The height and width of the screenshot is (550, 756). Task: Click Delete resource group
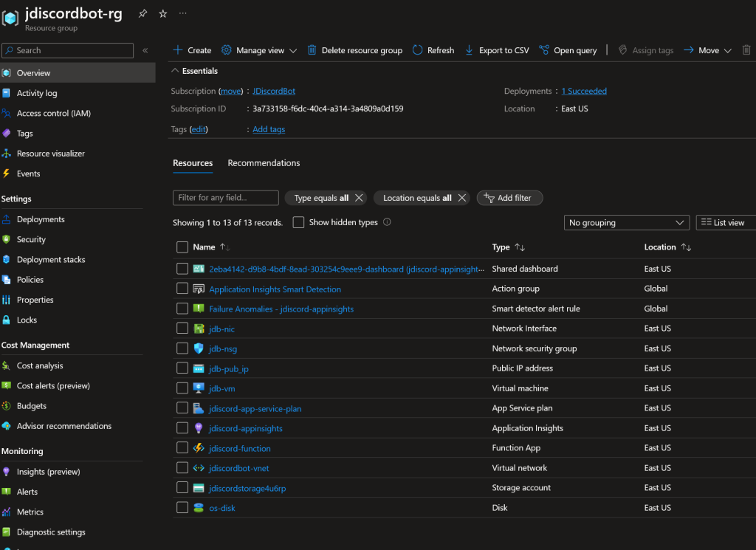355,50
